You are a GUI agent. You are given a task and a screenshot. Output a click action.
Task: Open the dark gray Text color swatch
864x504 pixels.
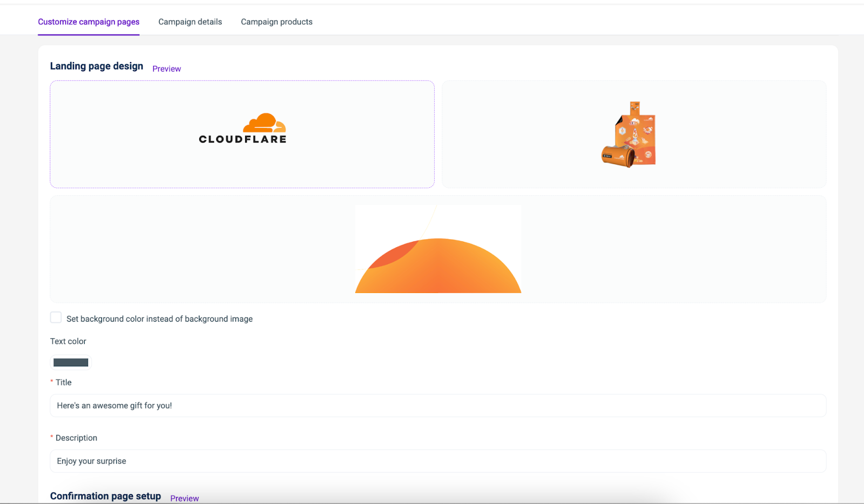[71, 363]
